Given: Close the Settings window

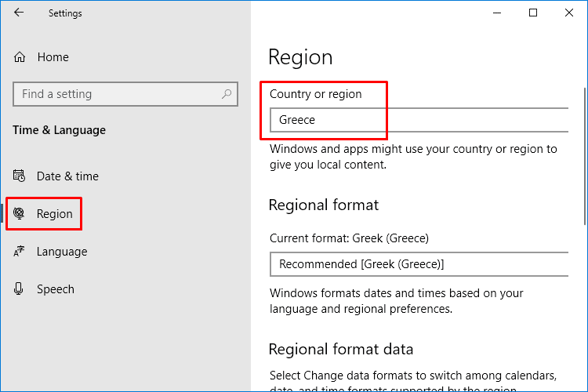Looking at the screenshot, I should (569, 13).
